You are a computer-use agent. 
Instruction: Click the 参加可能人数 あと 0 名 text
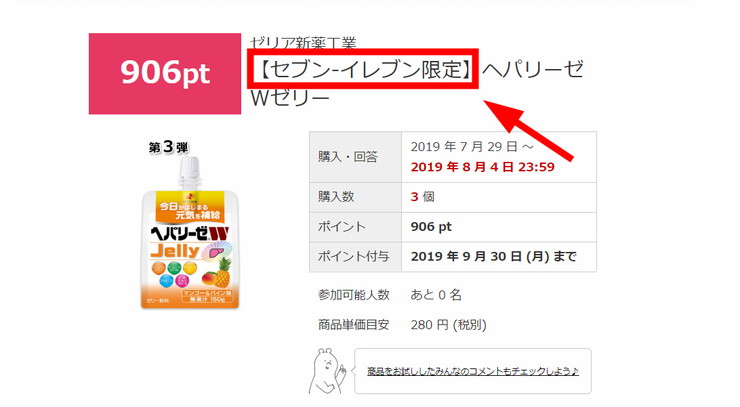390,295
